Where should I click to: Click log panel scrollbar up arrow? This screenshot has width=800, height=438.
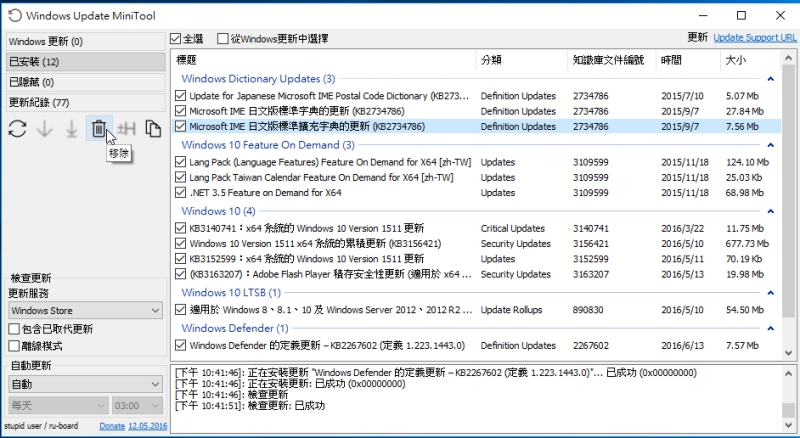click(x=789, y=373)
